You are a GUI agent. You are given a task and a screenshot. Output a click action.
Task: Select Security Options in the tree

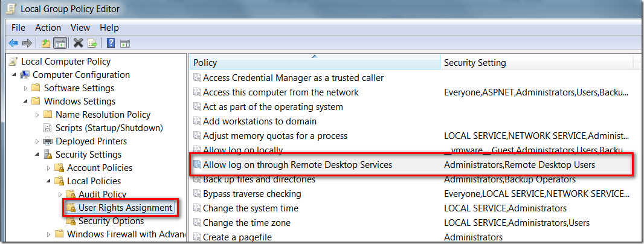tap(111, 221)
